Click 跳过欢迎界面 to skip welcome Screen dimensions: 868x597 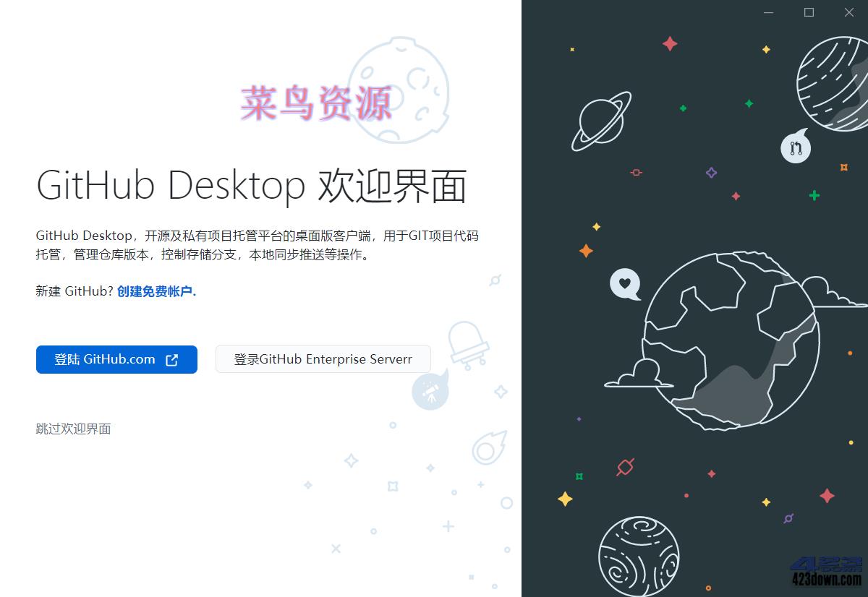72,429
